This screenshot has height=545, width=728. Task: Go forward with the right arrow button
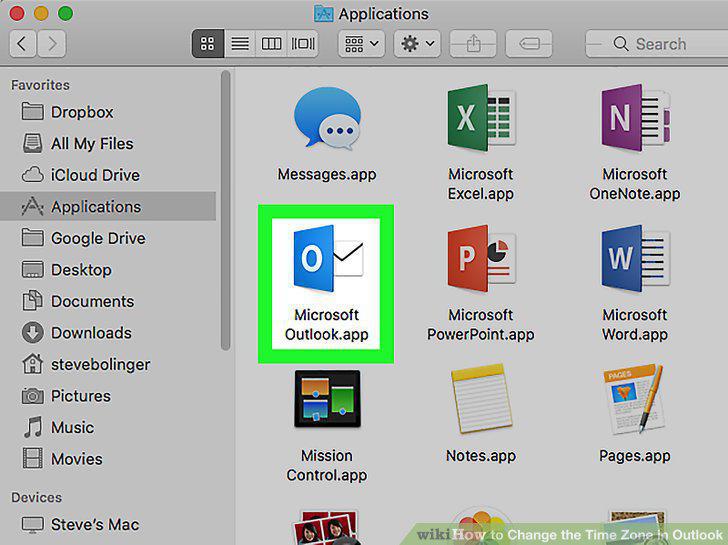tap(52, 44)
